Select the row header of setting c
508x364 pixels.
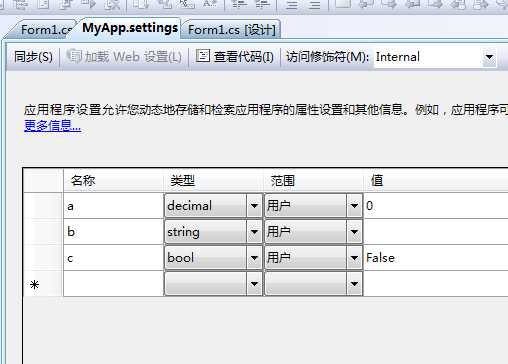(43, 258)
